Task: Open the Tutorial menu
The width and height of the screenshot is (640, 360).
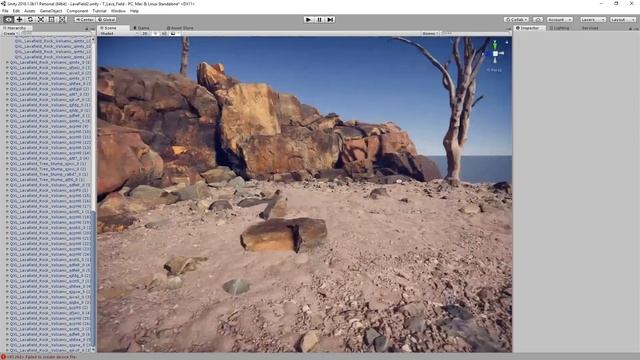Action: 99,11
